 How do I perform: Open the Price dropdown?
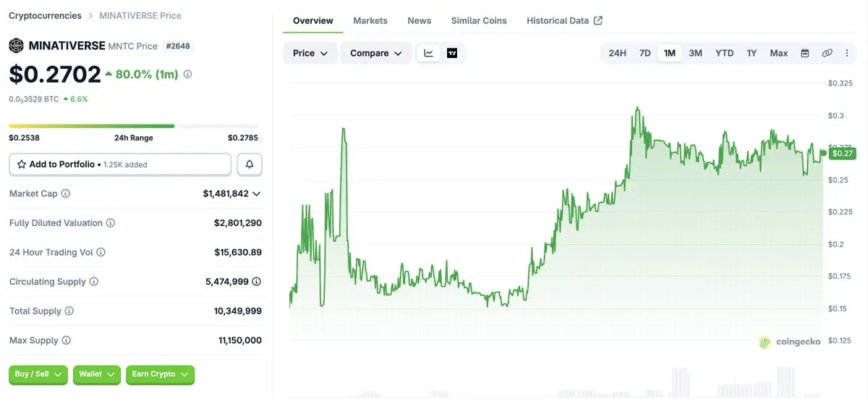310,53
